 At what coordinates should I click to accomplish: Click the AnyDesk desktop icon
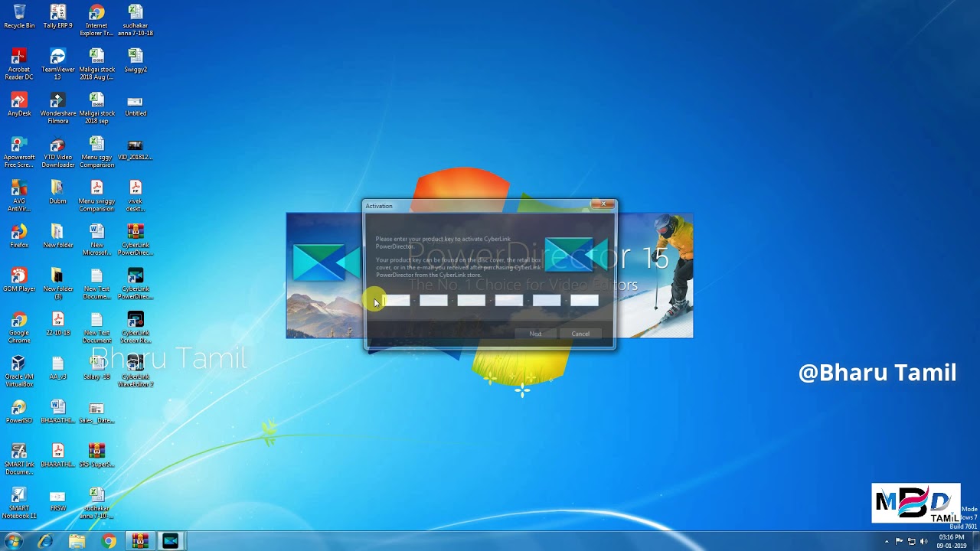tap(19, 104)
